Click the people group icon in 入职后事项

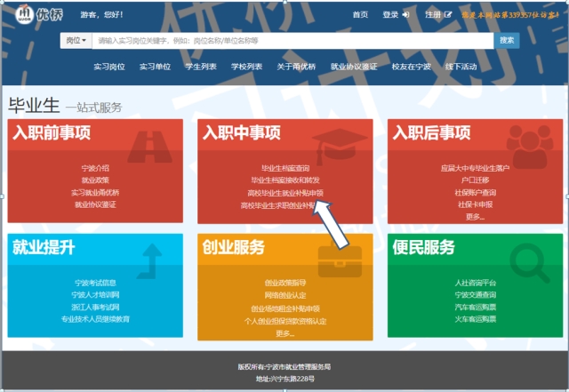pyautogui.click(x=529, y=142)
